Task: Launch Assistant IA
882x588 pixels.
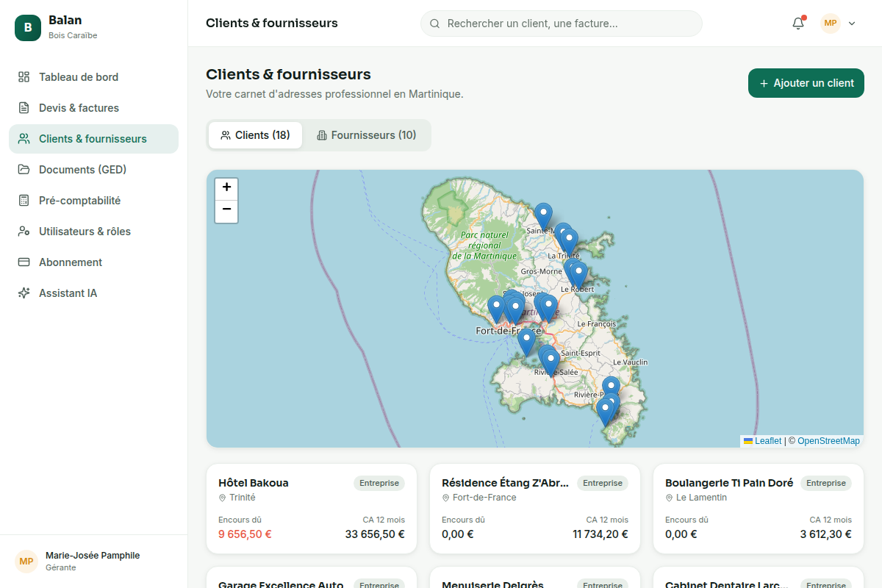Action: 93,293
